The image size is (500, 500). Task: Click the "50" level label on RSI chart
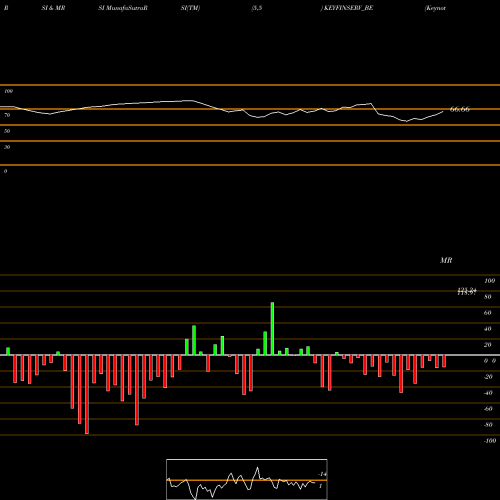[7, 131]
